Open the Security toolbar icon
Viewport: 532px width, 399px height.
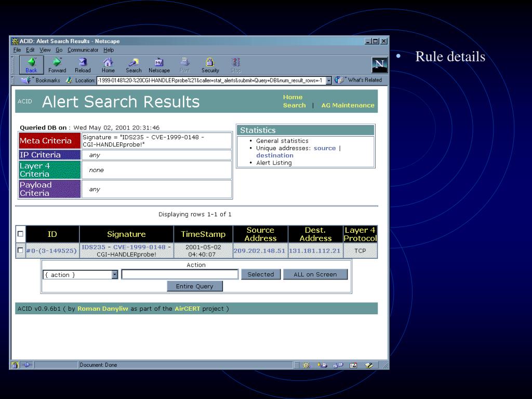(210, 65)
